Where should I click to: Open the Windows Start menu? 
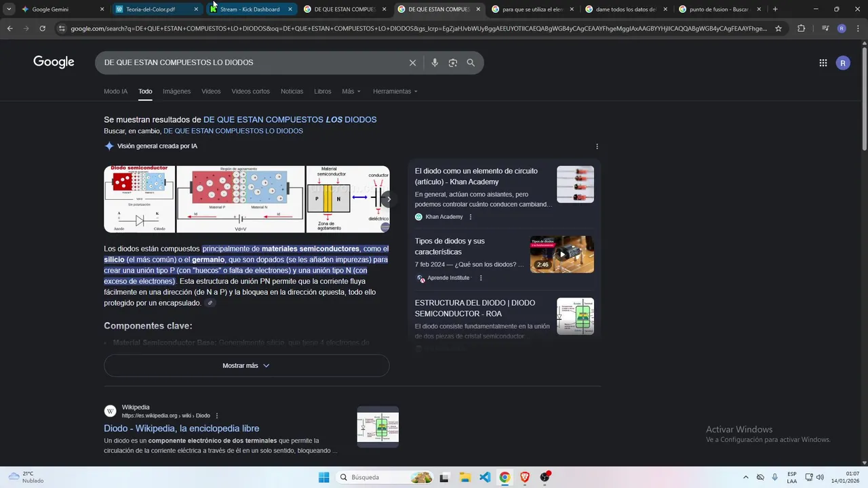point(323,477)
